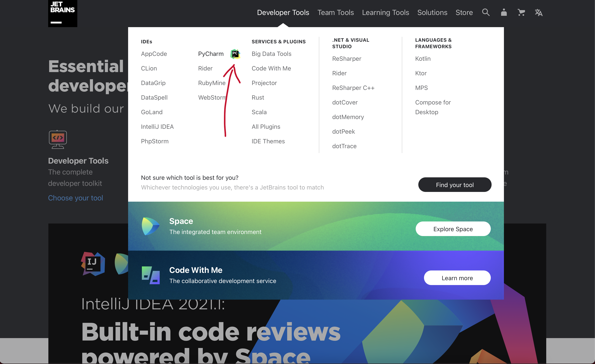This screenshot has width=595, height=364.
Task: Select Kotlin from Languages section
Action: click(423, 58)
